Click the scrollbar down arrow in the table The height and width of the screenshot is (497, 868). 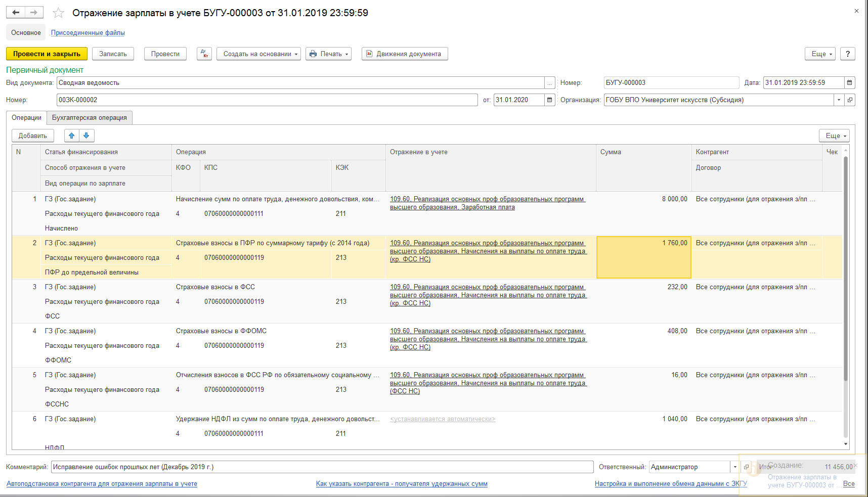tap(846, 444)
